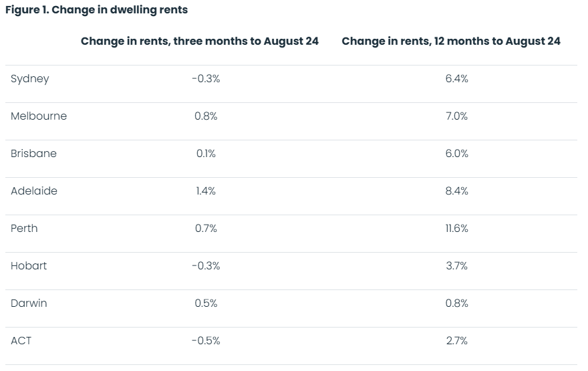The width and height of the screenshot is (588, 371).
Task: Select ACT's -0.5% three-month value
Action: point(206,341)
